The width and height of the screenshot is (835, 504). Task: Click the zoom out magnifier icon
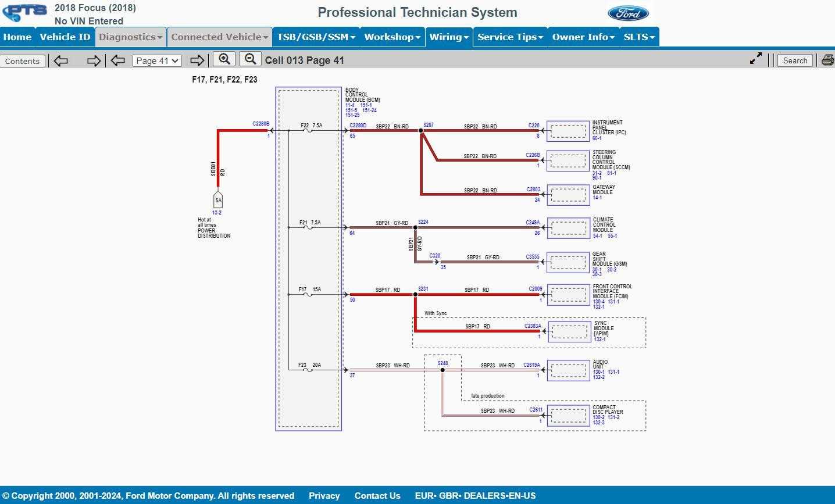250,59
